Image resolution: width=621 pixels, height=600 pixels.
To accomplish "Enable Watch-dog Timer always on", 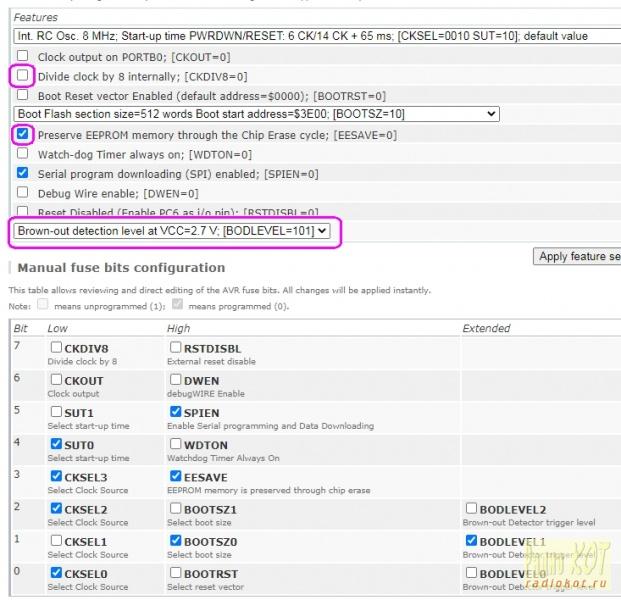I will (23, 154).
